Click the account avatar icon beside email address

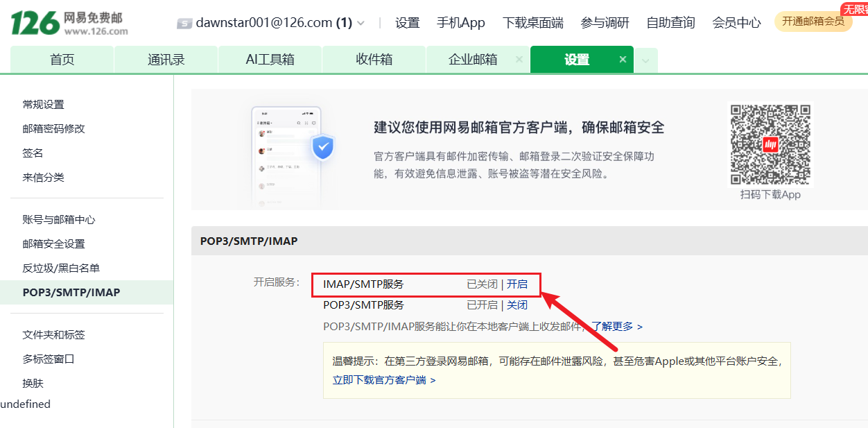click(x=184, y=23)
